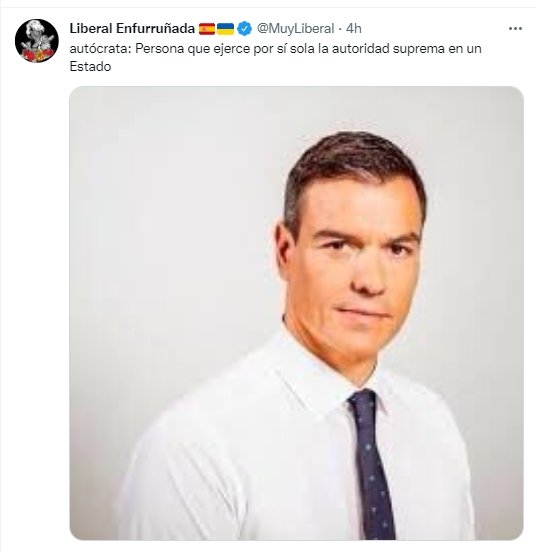Click the word "Estado" in the tweet
Image resolution: width=537 pixels, height=552 pixels.
pos(90,67)
